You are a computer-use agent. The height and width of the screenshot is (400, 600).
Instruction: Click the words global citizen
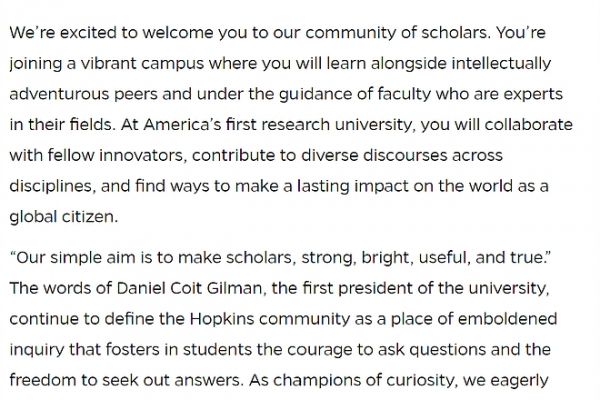tap(62, 217)
